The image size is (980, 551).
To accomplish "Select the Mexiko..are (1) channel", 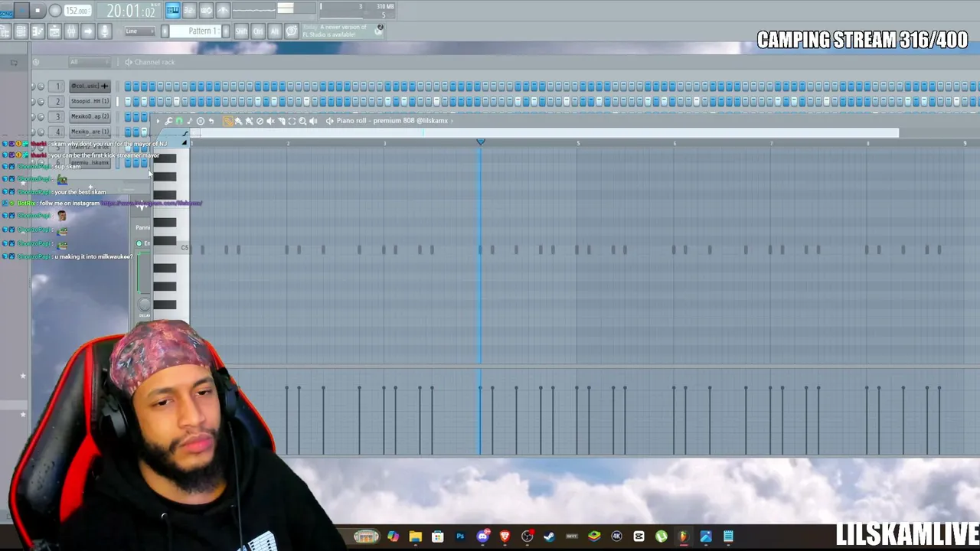I will (x=90, y=132).
